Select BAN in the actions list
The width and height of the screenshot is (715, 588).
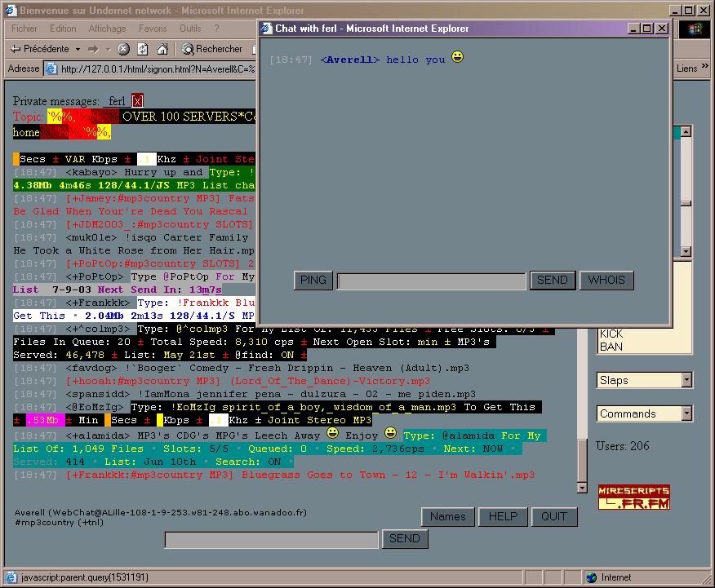coord(611,347)
